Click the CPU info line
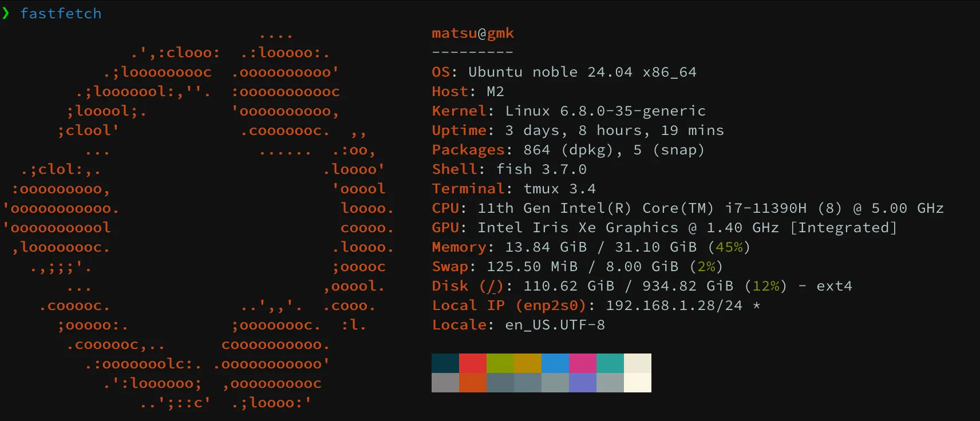Screen dimensions: 980x421 [x=687, y=208]
